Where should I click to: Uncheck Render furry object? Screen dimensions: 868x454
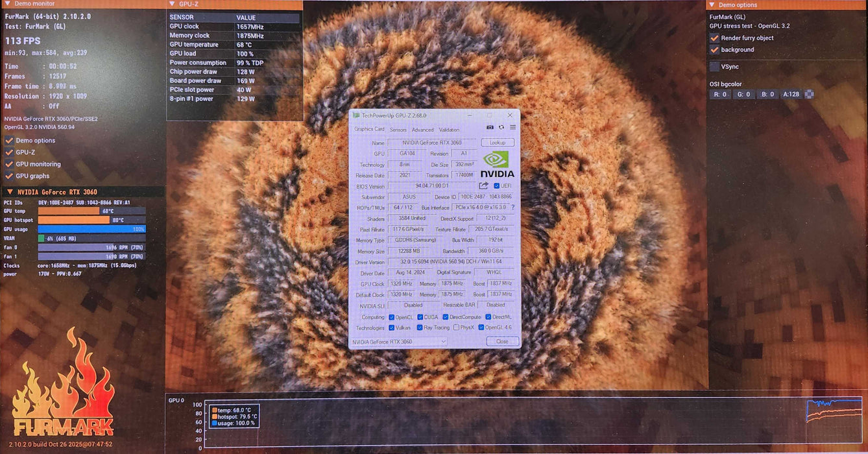(x=714, y=38)
